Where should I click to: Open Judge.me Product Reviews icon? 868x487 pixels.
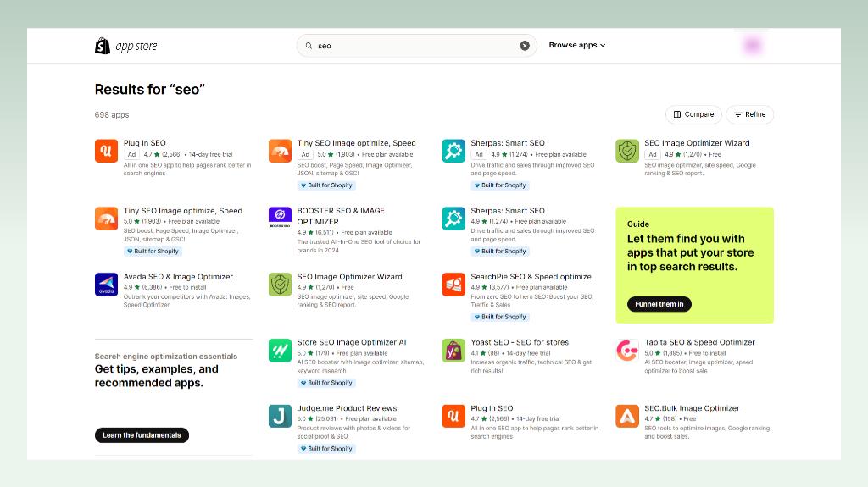pos(280,416)
